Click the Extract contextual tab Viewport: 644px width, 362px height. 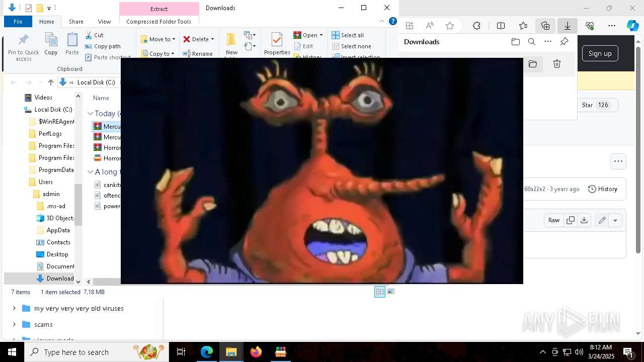pos(159,9)
